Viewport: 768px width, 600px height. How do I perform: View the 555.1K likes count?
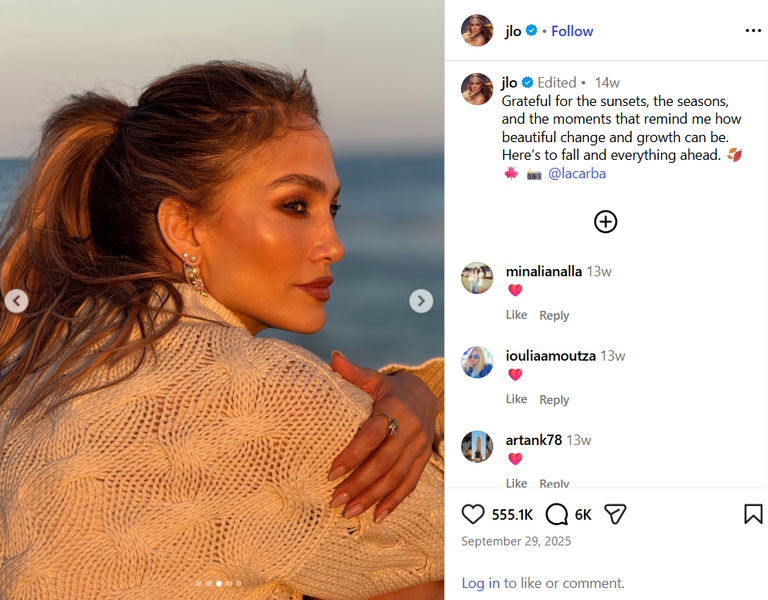point(512,515)
